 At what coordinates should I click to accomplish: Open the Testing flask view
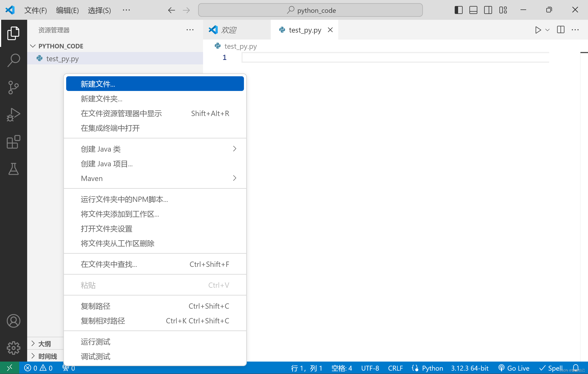point(13,169)
